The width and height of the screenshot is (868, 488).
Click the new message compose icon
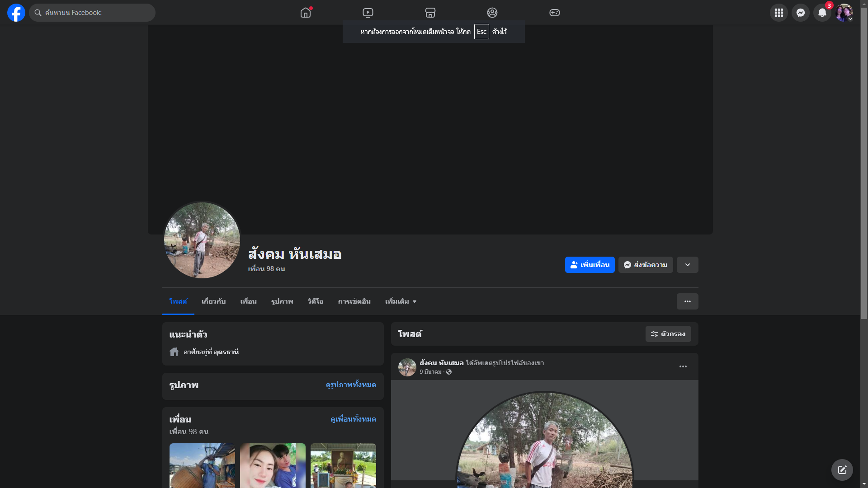[842, 470]
